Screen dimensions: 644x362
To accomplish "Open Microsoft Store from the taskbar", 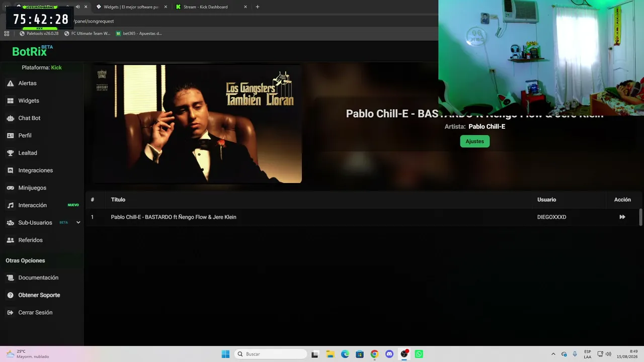I will [360, 354].
